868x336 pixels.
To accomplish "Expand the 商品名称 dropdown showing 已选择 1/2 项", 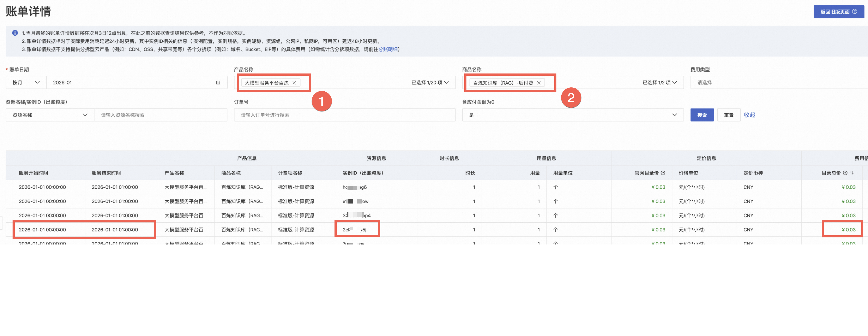I will coord(660,83).
